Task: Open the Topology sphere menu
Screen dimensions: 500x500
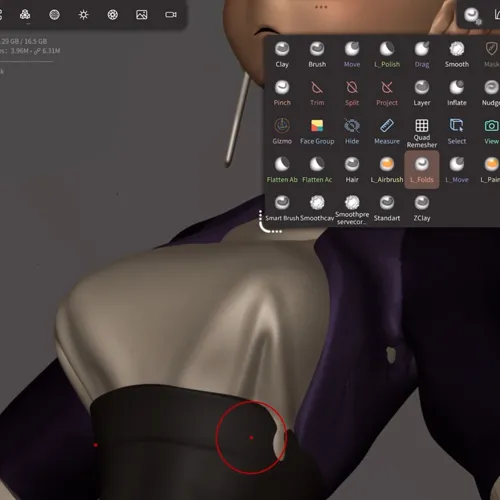Action: [x=54, y=15]
